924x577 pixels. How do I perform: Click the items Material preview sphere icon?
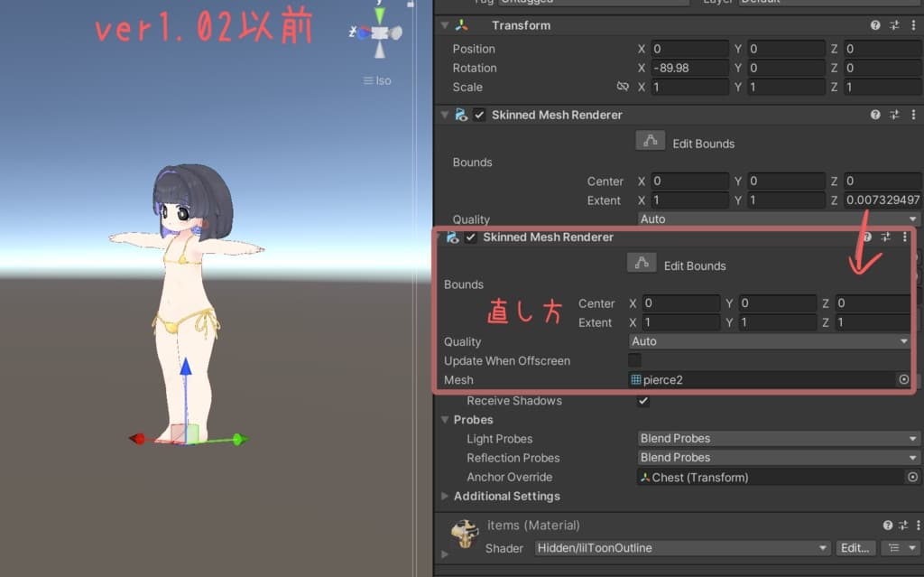coord(464,532)
